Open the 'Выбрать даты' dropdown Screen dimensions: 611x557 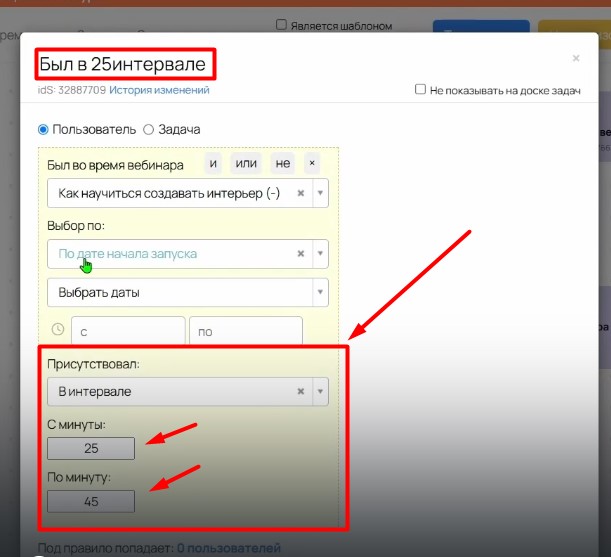[x=187, y=293]
